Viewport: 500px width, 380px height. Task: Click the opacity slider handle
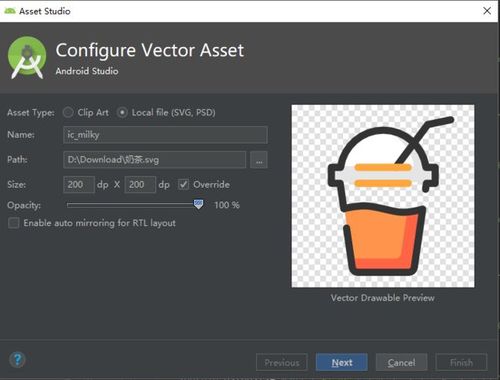click(x=198, y=204)
